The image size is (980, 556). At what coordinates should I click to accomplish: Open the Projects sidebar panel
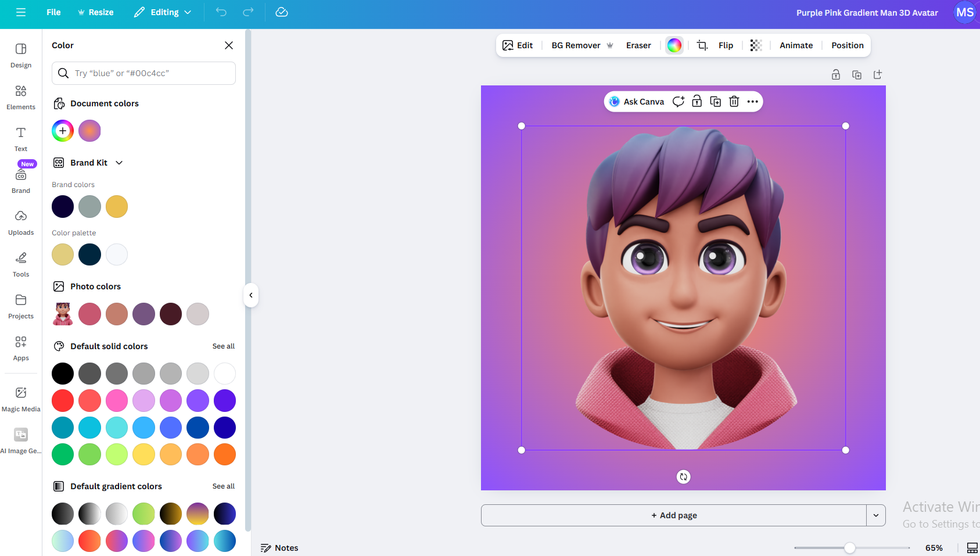[21, 306]
